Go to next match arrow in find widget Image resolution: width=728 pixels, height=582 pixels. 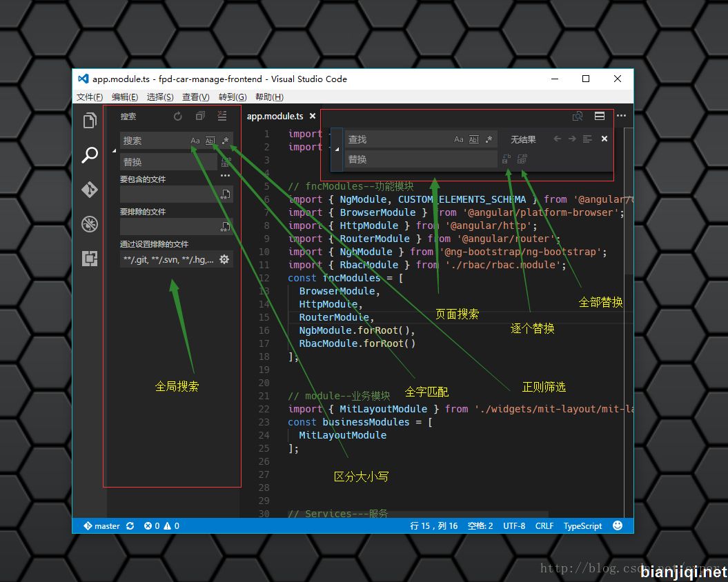[x=572, y=139]
